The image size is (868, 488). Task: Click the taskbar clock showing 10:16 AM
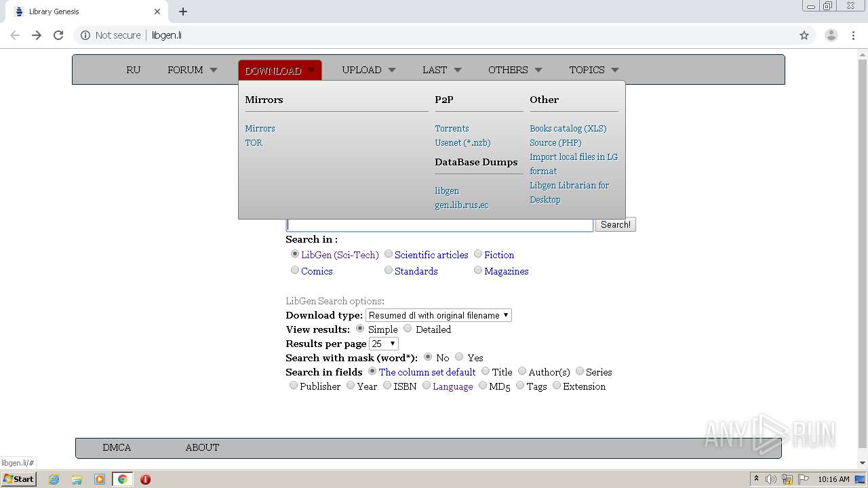pos(833,479)
